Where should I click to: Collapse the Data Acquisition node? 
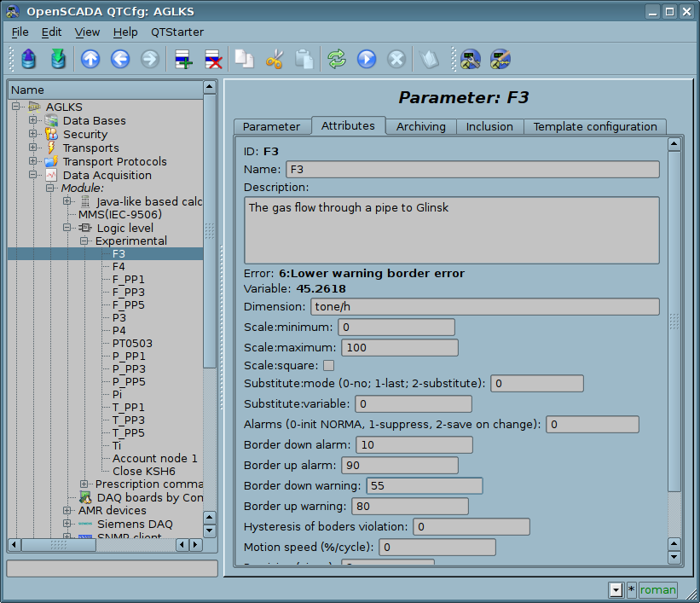[x=32, y=174]
